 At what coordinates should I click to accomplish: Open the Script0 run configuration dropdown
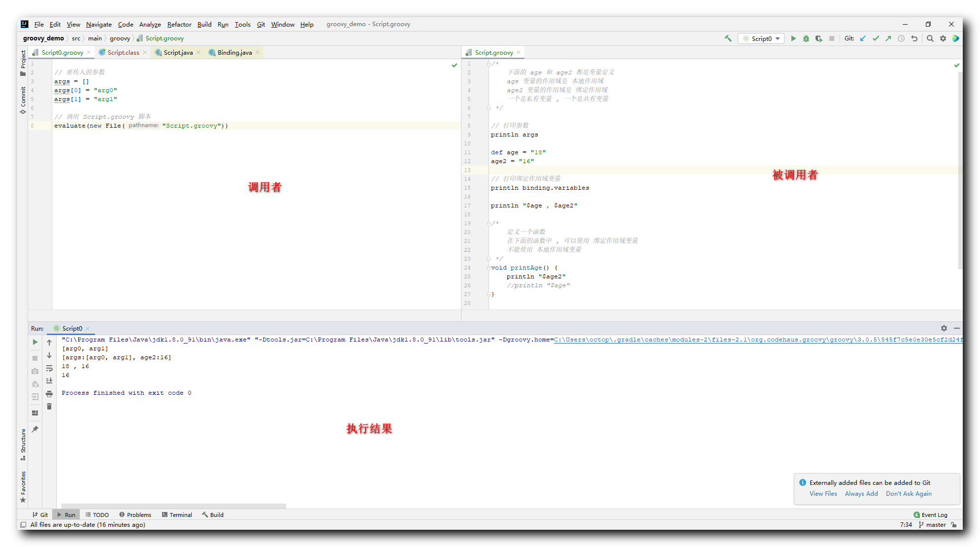coord(761,38)
